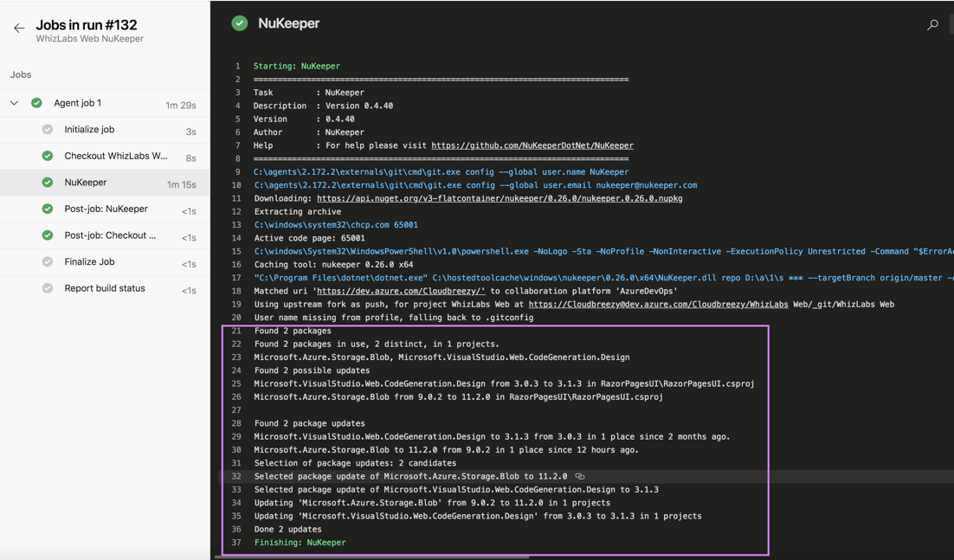Click the grey status icon for Finalize Job

(48, 261)
